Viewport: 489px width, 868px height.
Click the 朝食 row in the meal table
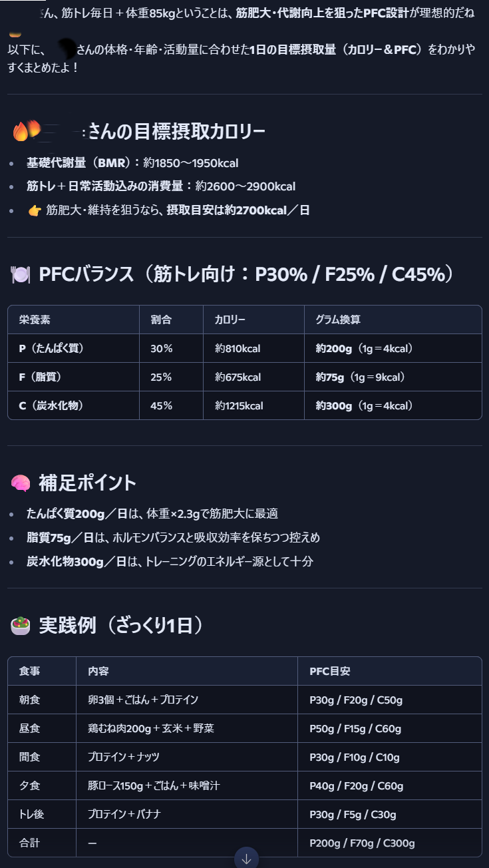(x=29, y=700)
